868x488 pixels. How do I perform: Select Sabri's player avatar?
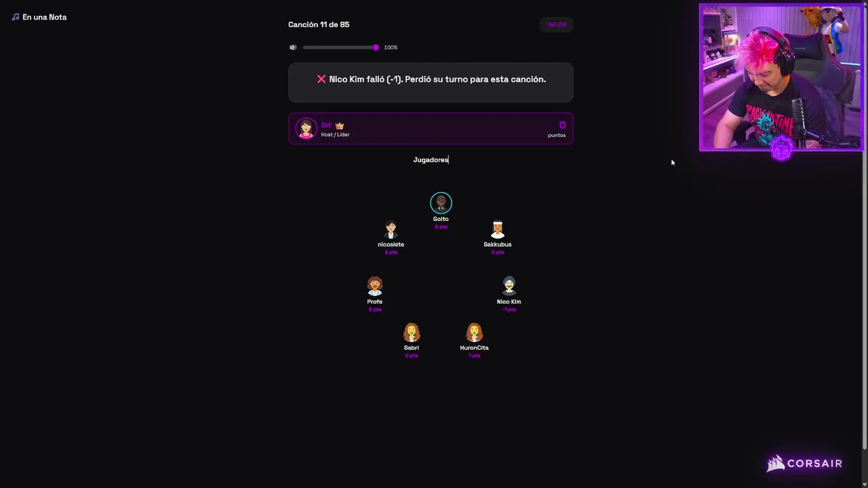412,332
